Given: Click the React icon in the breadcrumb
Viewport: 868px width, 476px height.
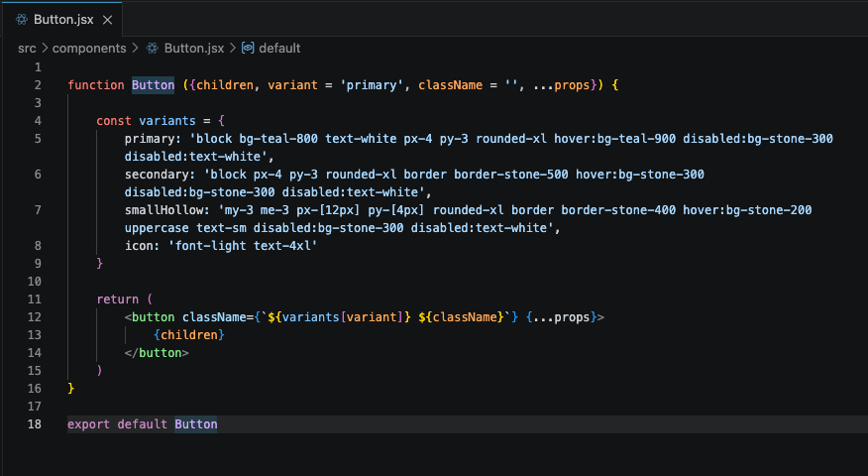Looking at the screenshot, I should click(x=153, y=49).
